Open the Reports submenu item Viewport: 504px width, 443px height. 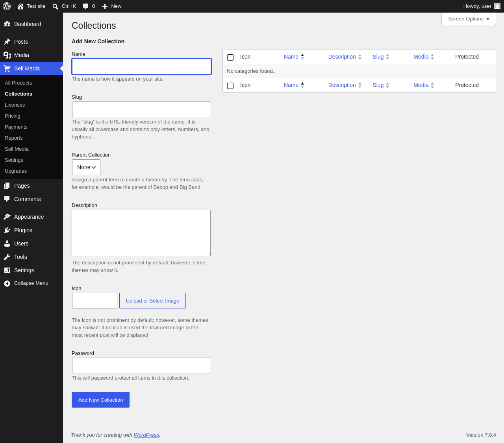(x=14, y=138)
